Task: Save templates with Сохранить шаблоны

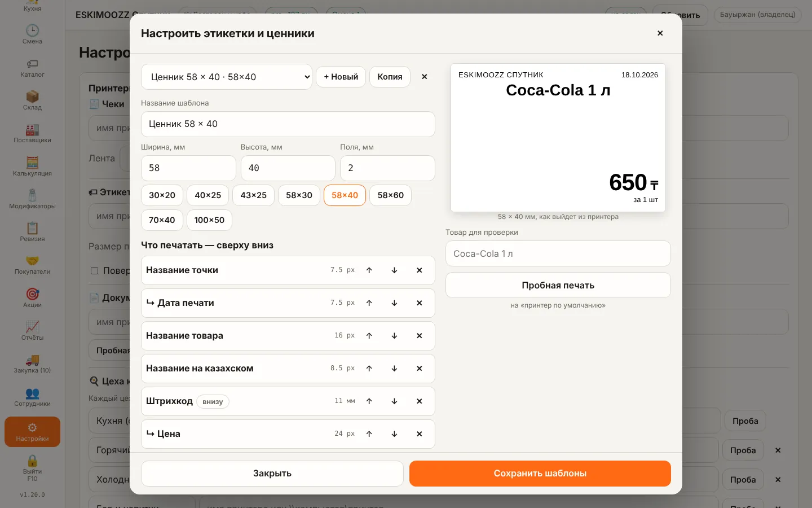Action: 540,474
